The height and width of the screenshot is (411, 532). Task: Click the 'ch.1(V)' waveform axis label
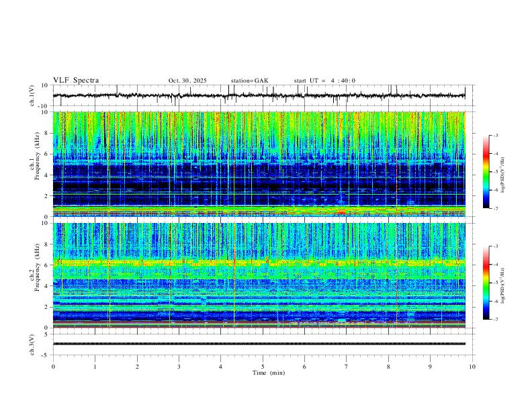click(32, 95)
